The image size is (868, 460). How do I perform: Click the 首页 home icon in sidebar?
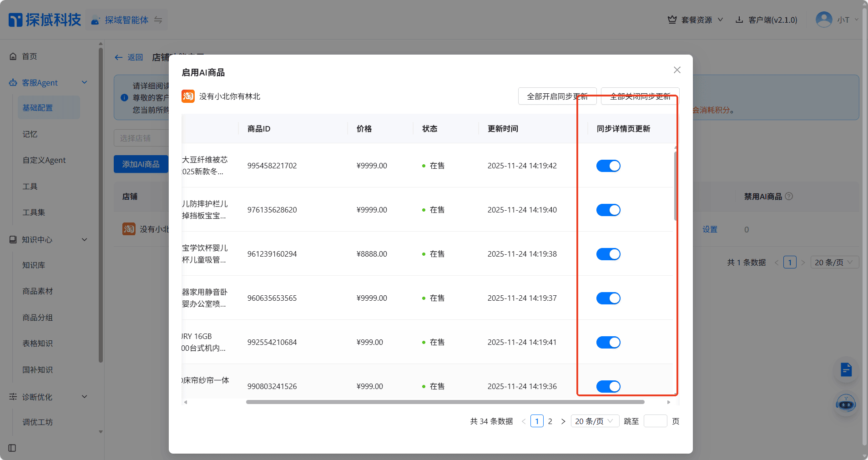coord(14,56)
